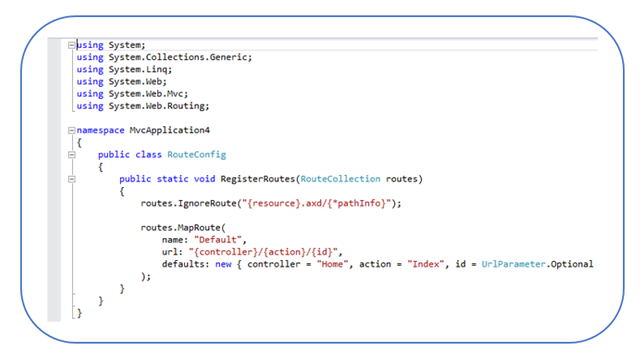The image size is (640, 363).
Task: Click the UrlParameter type reference
Action: pos(513,264)
